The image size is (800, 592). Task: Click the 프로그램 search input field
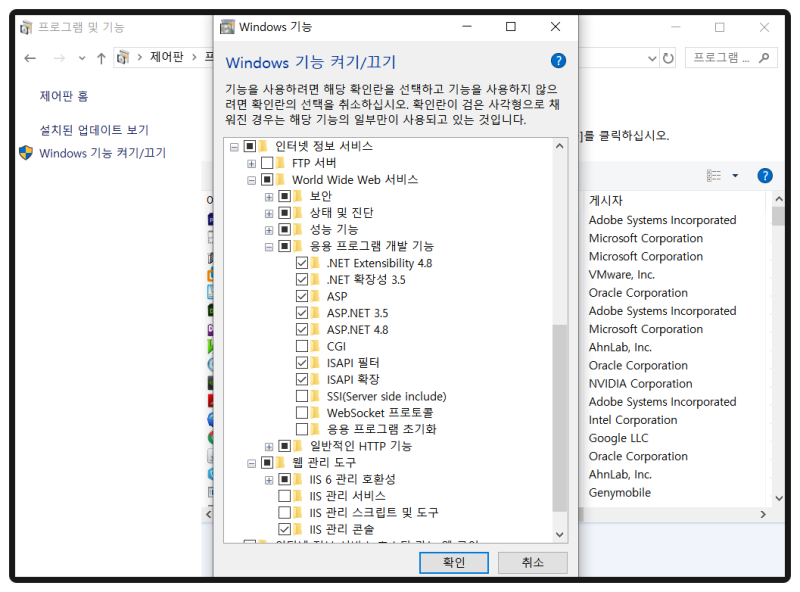[721, 58]
